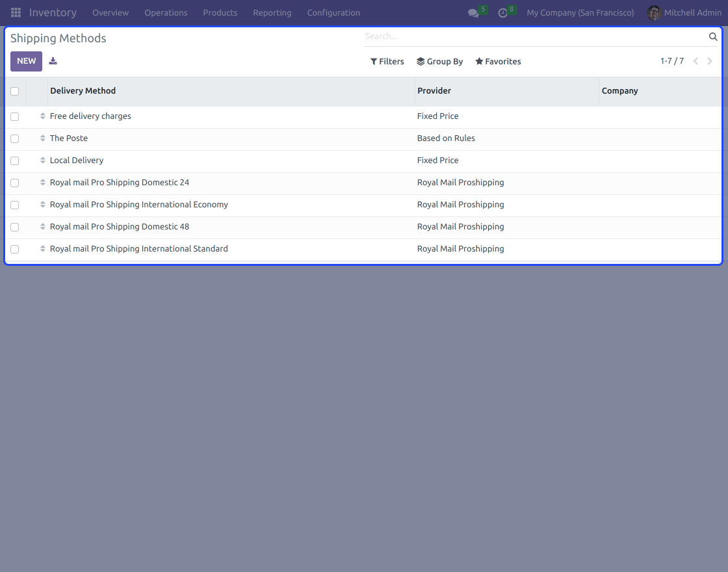Grab handle of Royal mail International Standard

click(43, 249)
